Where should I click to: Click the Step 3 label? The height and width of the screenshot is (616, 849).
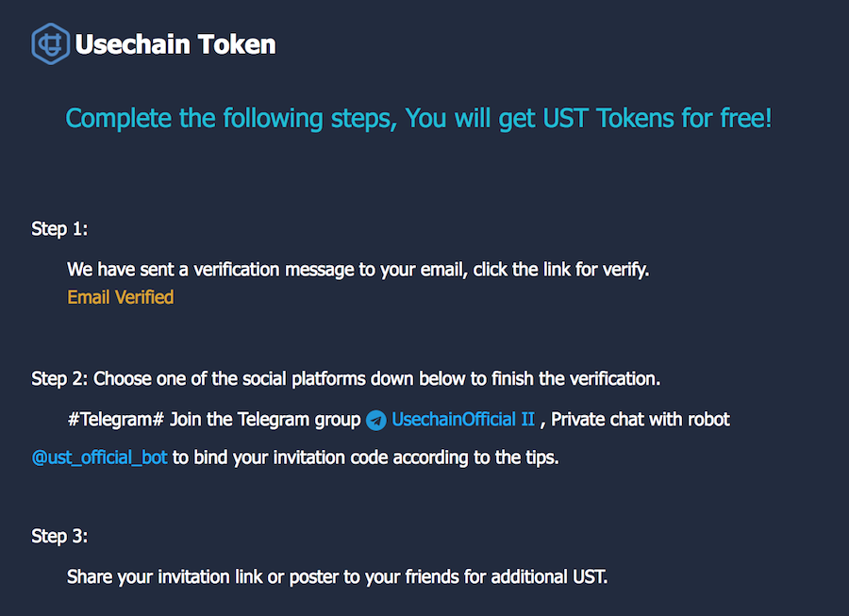pos(59,537)
